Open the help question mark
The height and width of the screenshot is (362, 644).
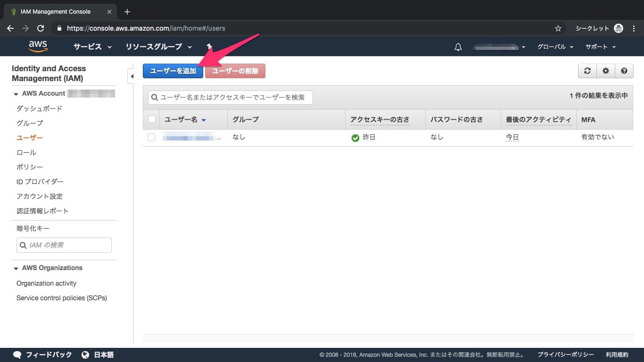tap(624, 71)
